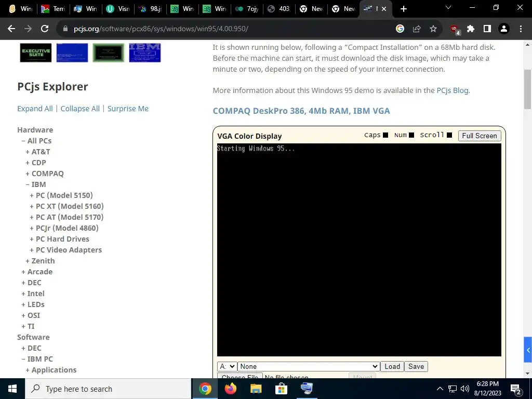This screenshot has height=399, width=532.
Task: Toggle the browser side panel icon
Action: pyautogui.click(x=487, y=29)
